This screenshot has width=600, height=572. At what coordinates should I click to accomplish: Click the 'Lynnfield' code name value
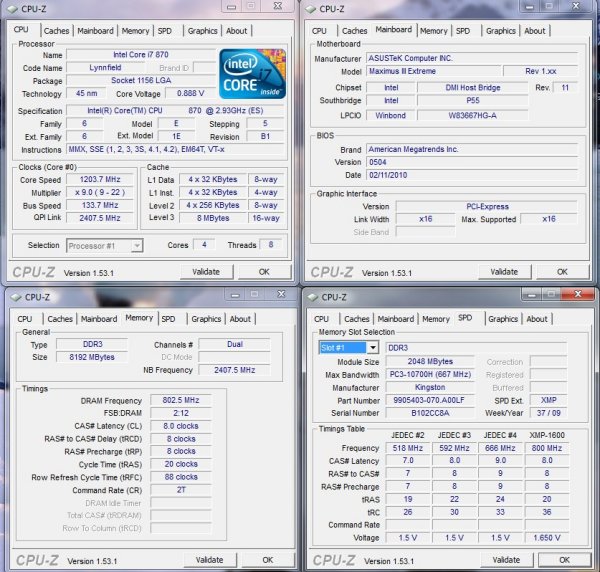coord(105,68)
